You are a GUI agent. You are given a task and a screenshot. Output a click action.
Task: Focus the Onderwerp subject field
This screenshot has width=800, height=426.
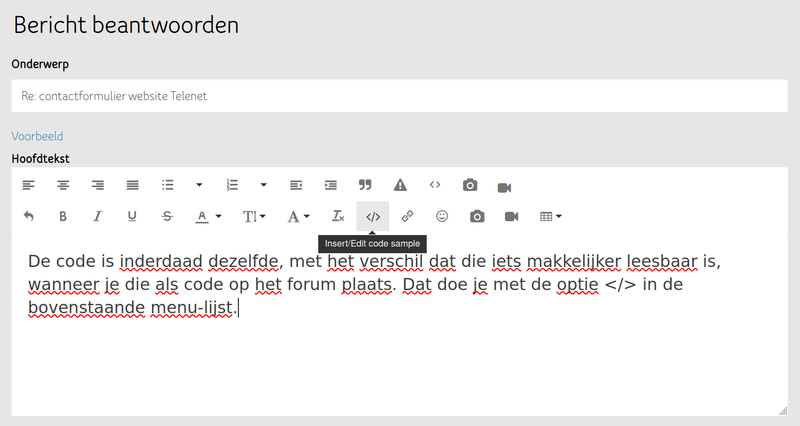click(399, 96)
